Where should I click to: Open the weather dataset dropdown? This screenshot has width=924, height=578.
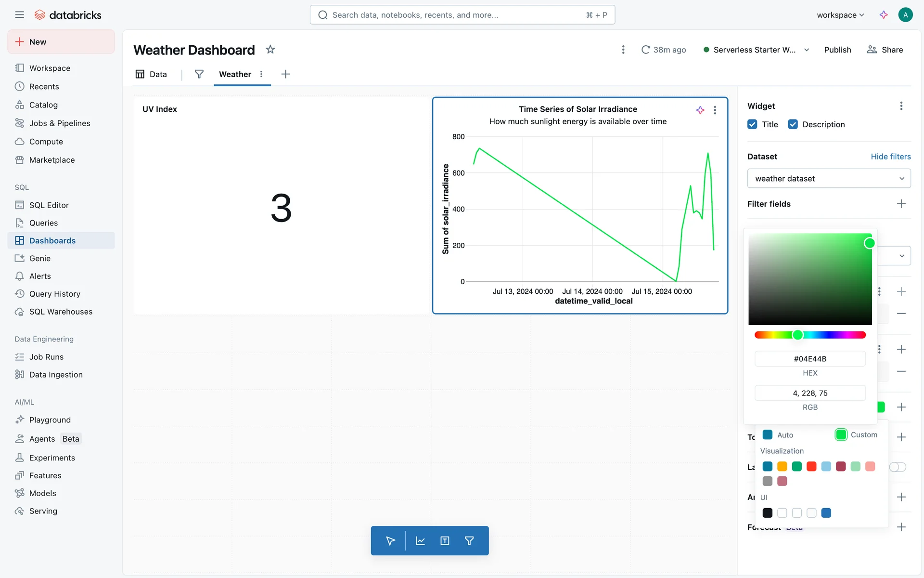point(829,179)
